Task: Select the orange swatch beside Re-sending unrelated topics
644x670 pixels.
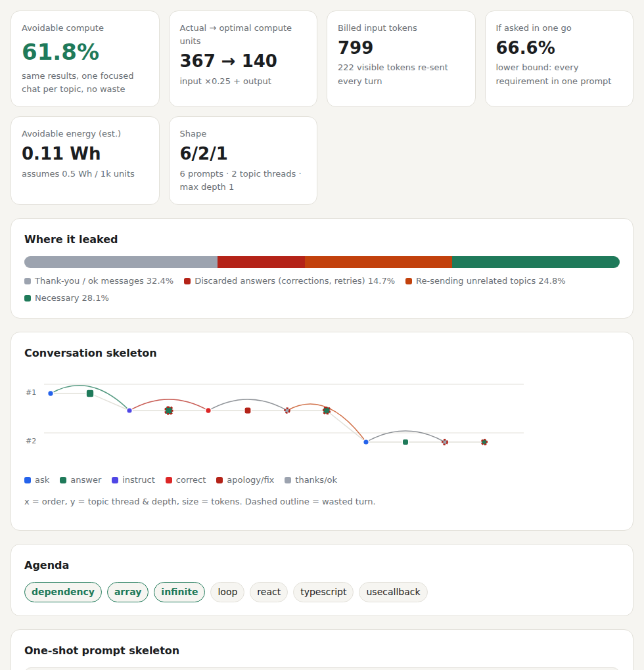Action: (x=409, y=281)
